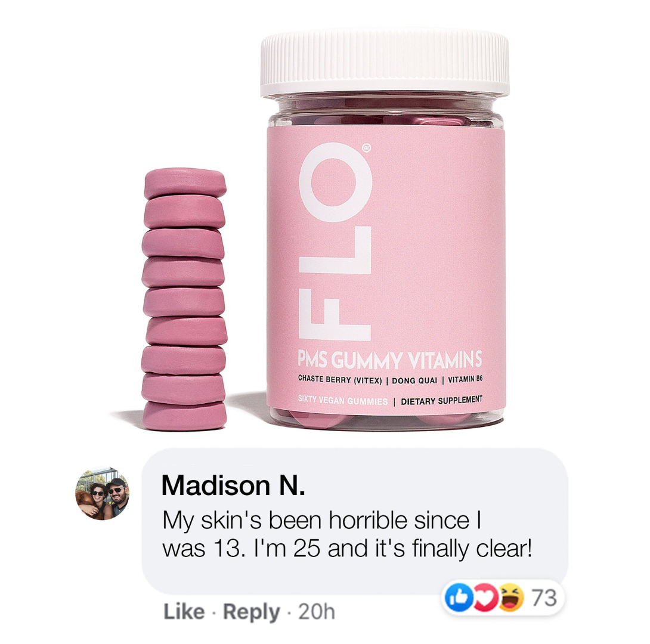
Task: Click the white FLO logo on the jar
Action: pyautogui.click(x=335, y=241)
